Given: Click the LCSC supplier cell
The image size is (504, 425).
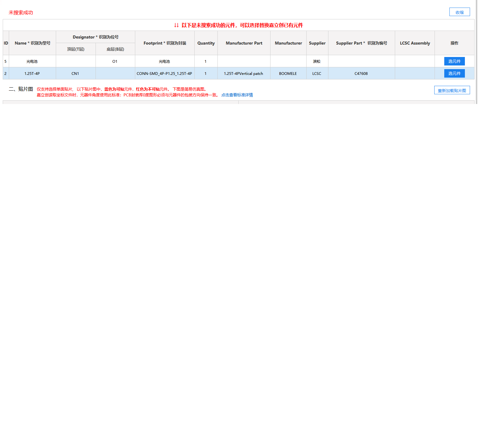Looking at the screenshot, I should click(317, 73).
